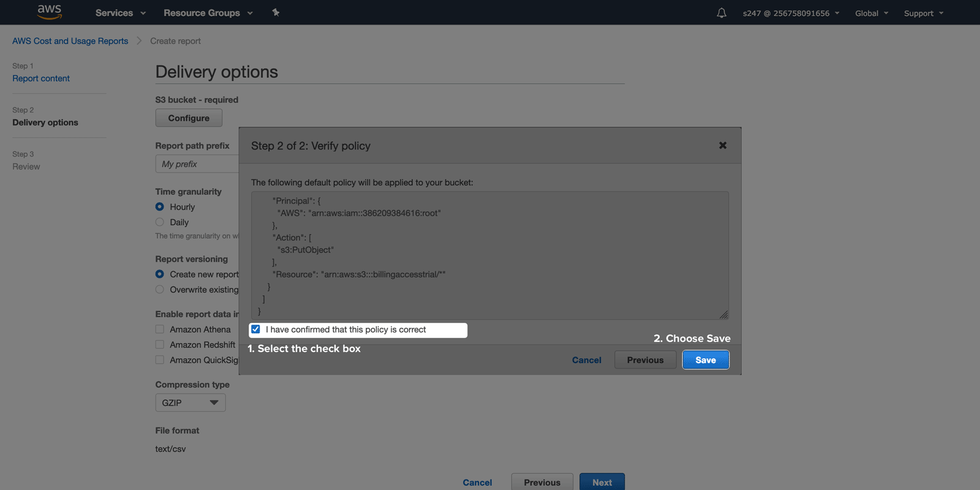Click the AWS Cost and Usage Reports breadcrumb
Screen dimensions: 980x490
(70, 41)
